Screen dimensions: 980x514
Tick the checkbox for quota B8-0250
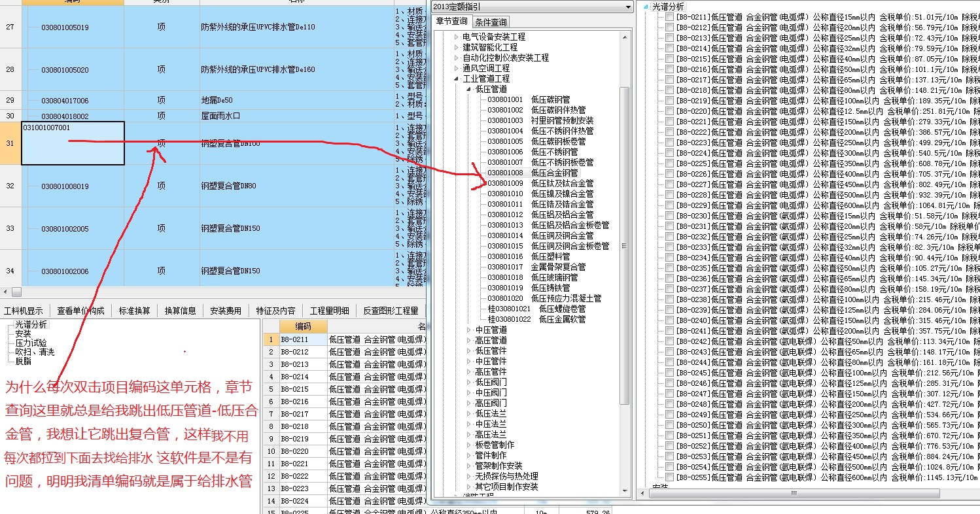(669, 425)
